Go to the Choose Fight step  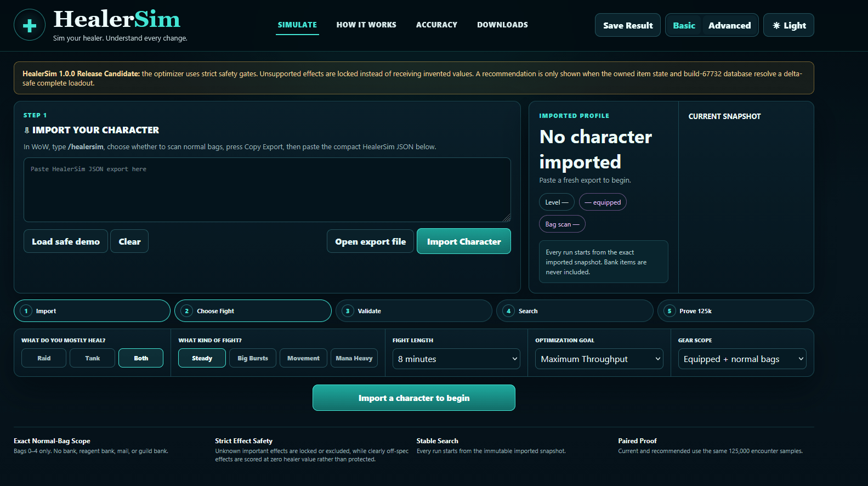tap(253, 311)
